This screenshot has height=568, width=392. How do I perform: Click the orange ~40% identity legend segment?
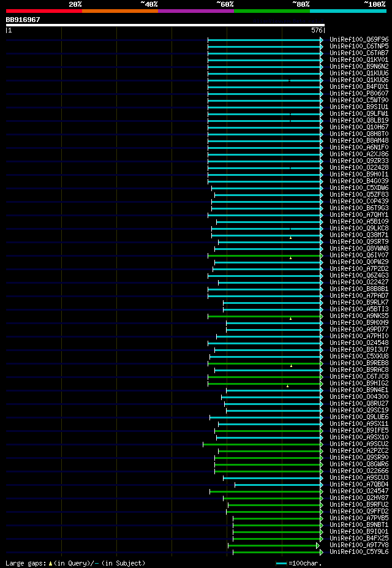click(x=120, y=11)
